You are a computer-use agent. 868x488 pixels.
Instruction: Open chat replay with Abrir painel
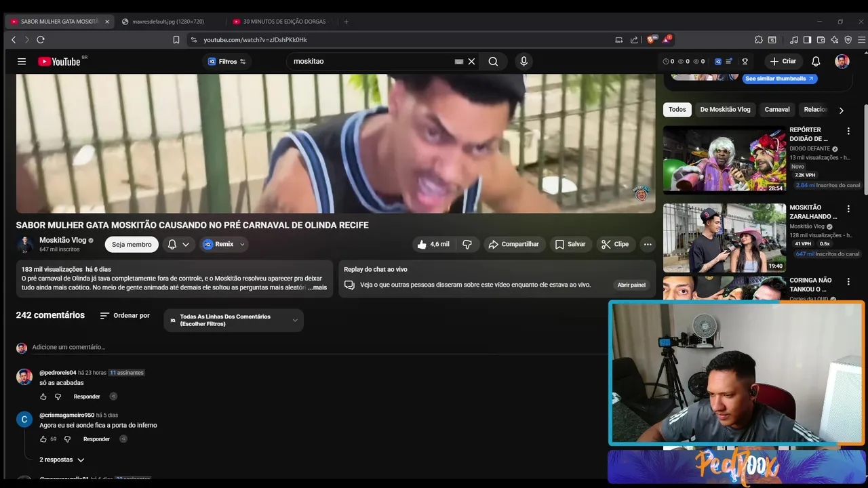click(x=631, y=285)
